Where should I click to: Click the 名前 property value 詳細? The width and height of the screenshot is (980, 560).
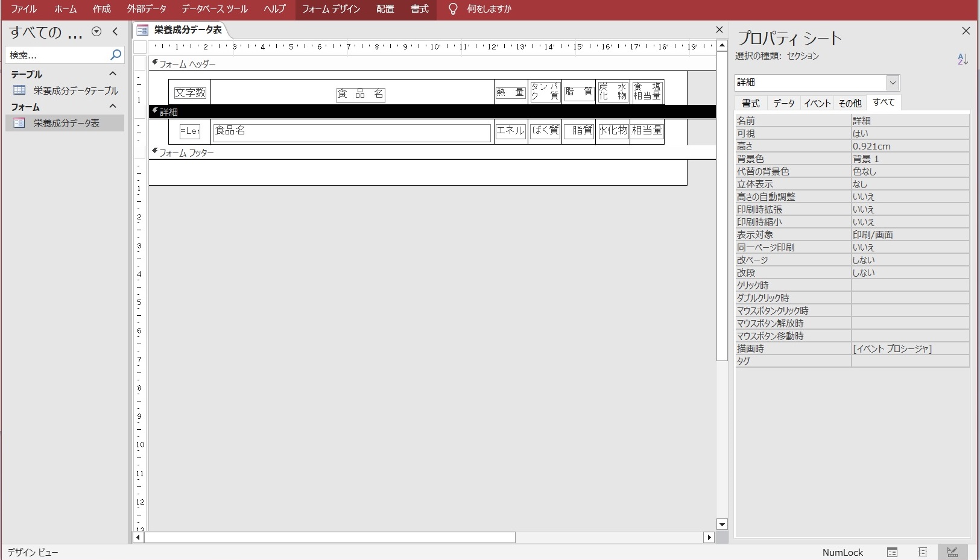pos(910,121)
